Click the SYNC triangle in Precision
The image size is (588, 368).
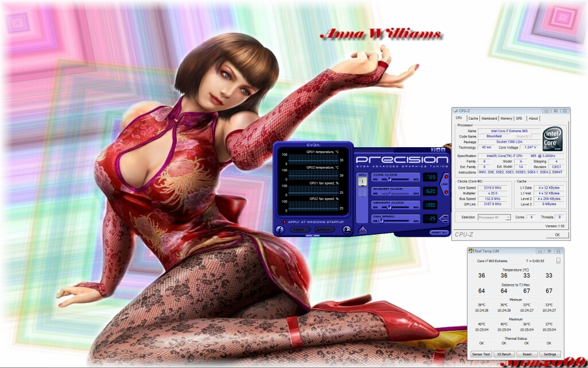point(362,230)
